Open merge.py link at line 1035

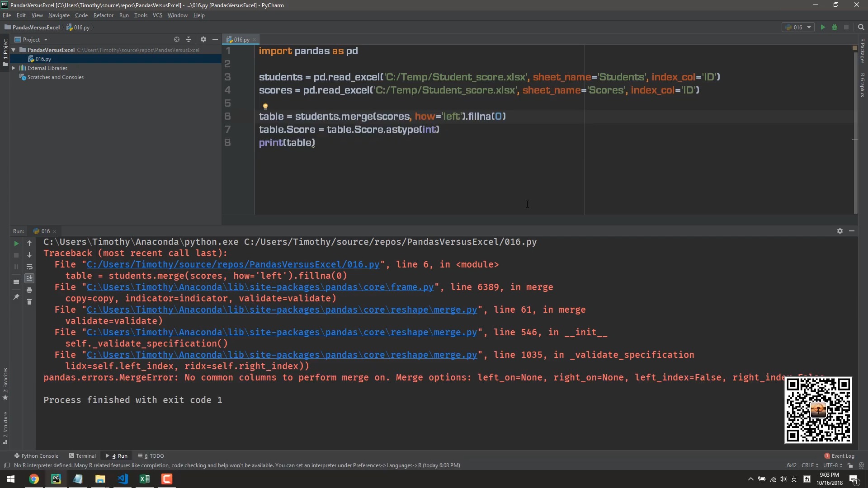click(x=282, y=355)
